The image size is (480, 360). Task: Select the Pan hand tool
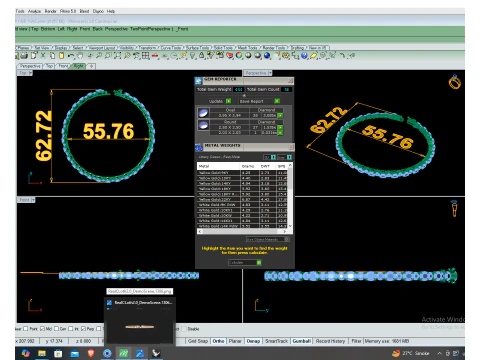[80, 56]
